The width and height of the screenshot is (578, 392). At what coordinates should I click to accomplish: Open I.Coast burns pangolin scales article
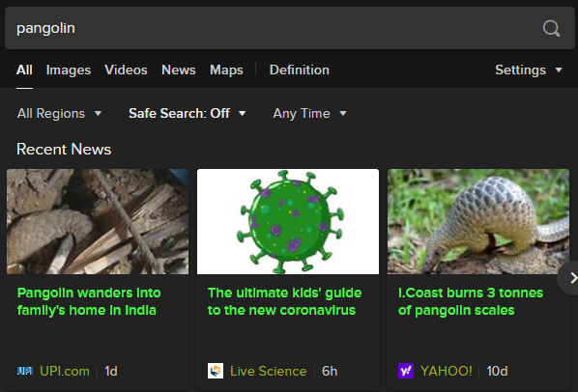pos(471,301)
